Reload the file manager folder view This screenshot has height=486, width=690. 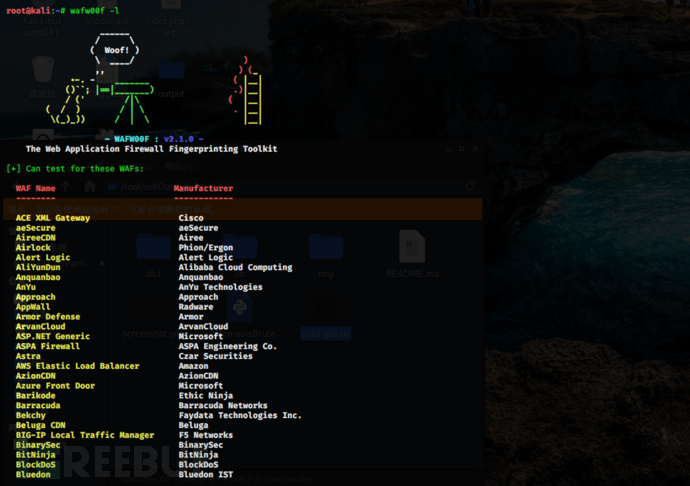click(x=470, y=187)
